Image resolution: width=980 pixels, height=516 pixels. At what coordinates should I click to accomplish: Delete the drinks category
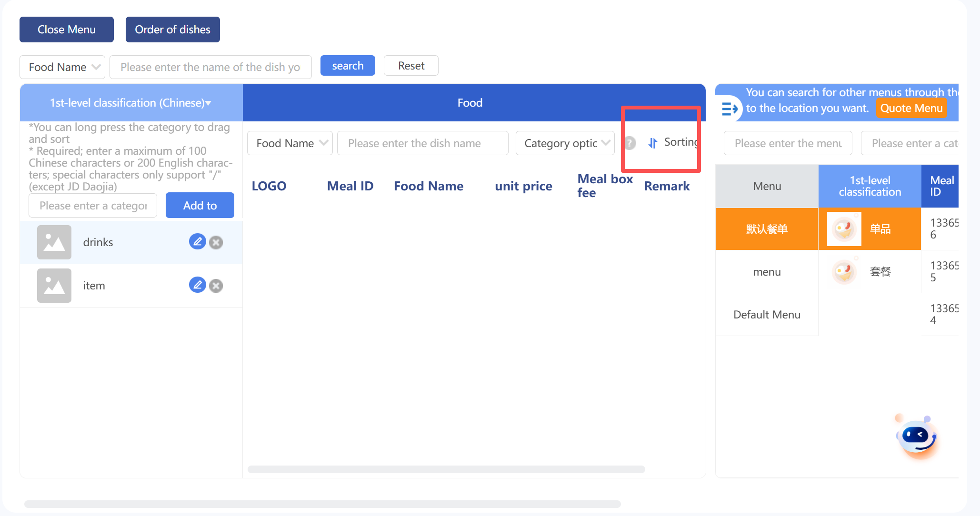(216, 242)
